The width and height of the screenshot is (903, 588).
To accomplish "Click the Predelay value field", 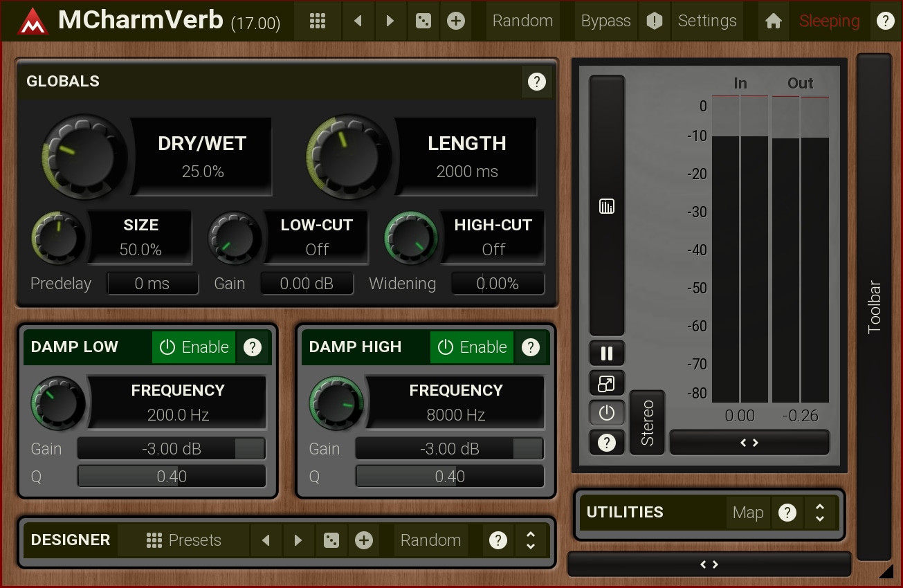I will (152, 284).
